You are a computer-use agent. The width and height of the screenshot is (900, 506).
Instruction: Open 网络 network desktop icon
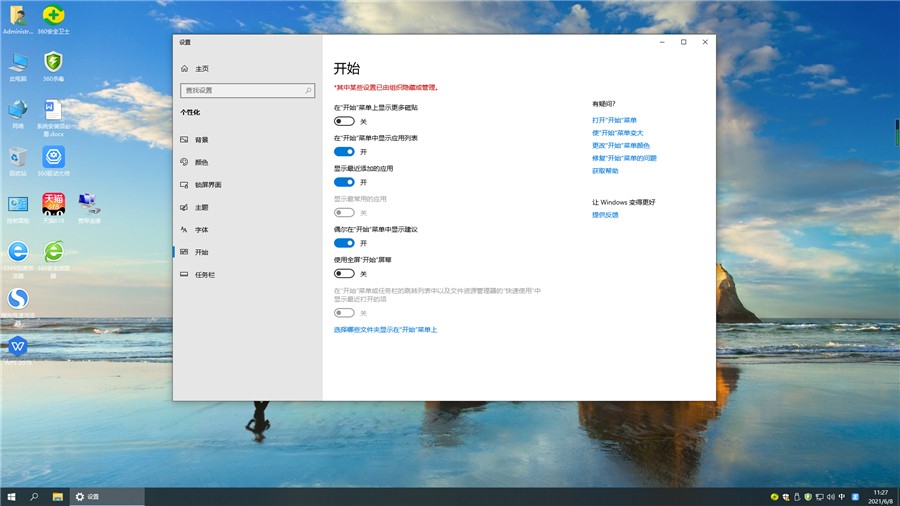pyautogui.click(x=18, y=114)
